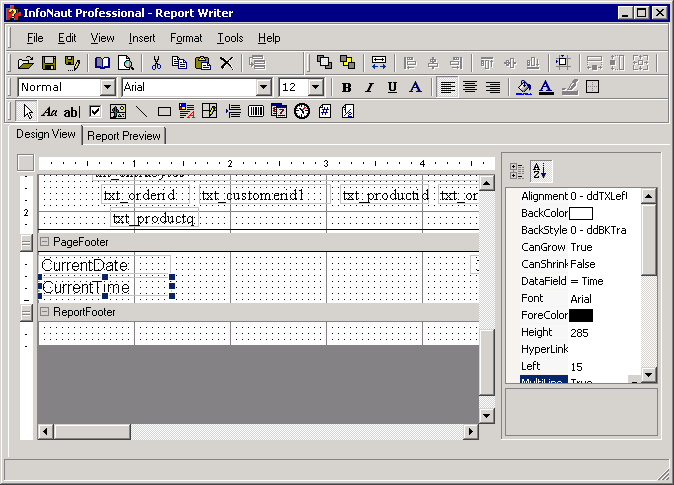Insert the calendar date field

[279, 111]
